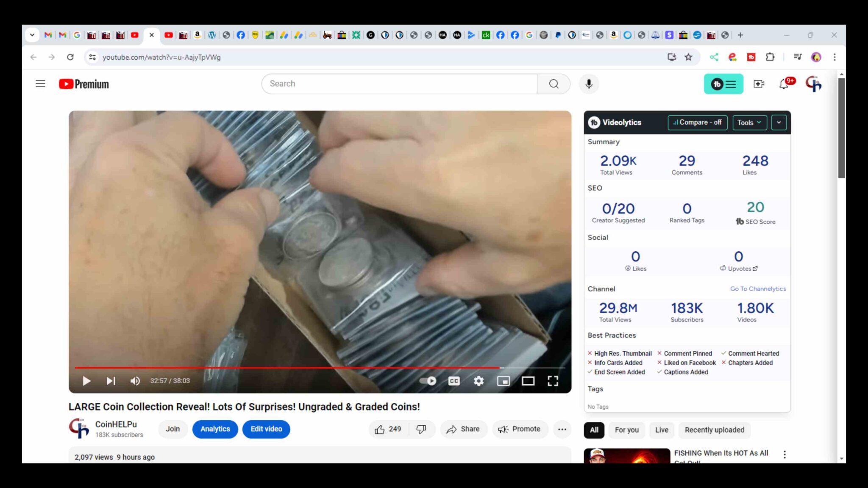The width and height of the screenshot is (868, 488).
Task: Open Videolytics TubeBuddy logo
Action: point(594,122)
